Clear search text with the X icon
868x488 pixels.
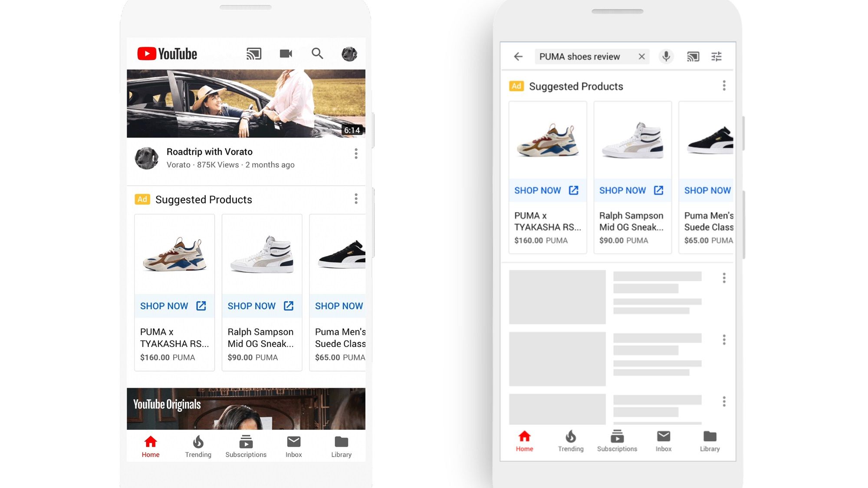641,56
